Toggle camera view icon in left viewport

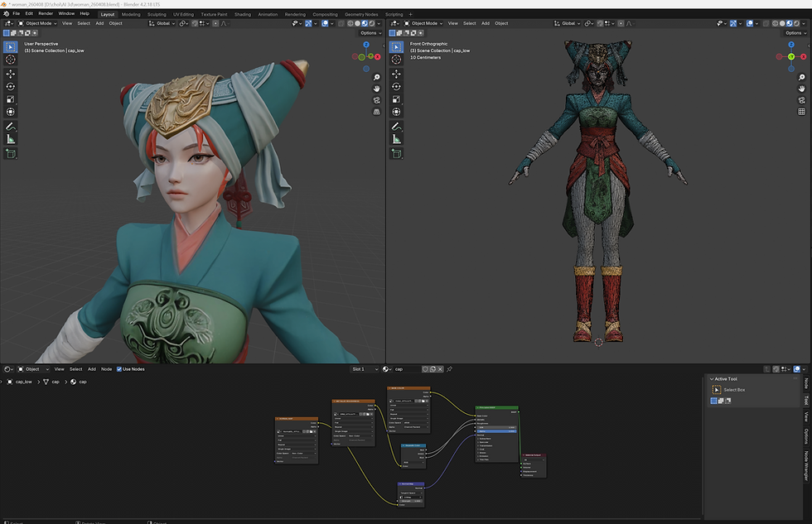click(376, 100)
